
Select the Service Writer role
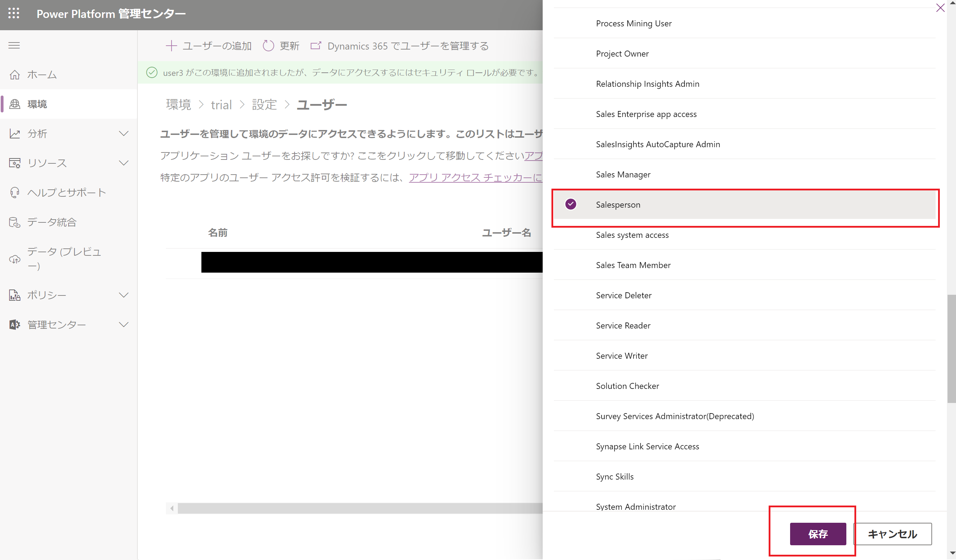(744, 356)
